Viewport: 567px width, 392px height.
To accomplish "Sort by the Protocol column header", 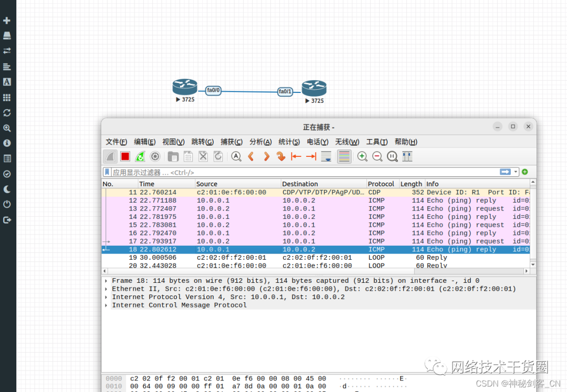I will point(383,184).
